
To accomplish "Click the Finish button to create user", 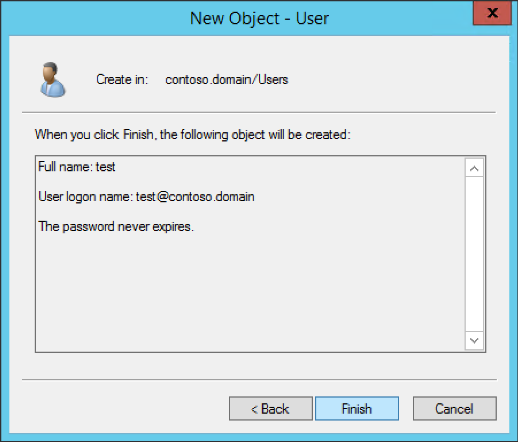I will tap(357, 409).
